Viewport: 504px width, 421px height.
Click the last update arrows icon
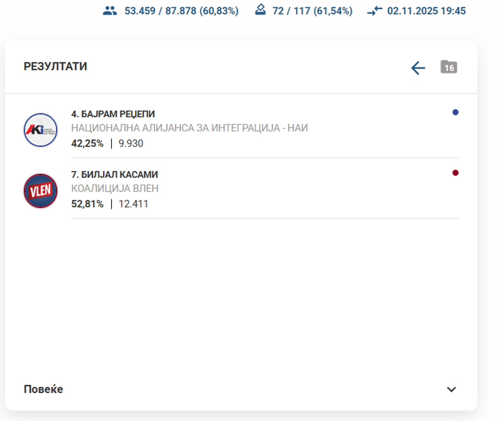coord(375,11)
